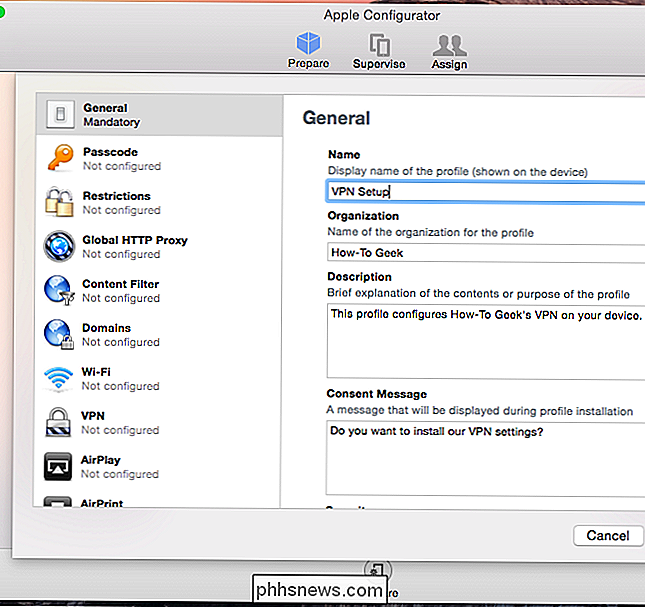This screenshot has height=607, width=645.
Task: Focus the Name field containing VPN Setup
Action: (x=486, y=191)
